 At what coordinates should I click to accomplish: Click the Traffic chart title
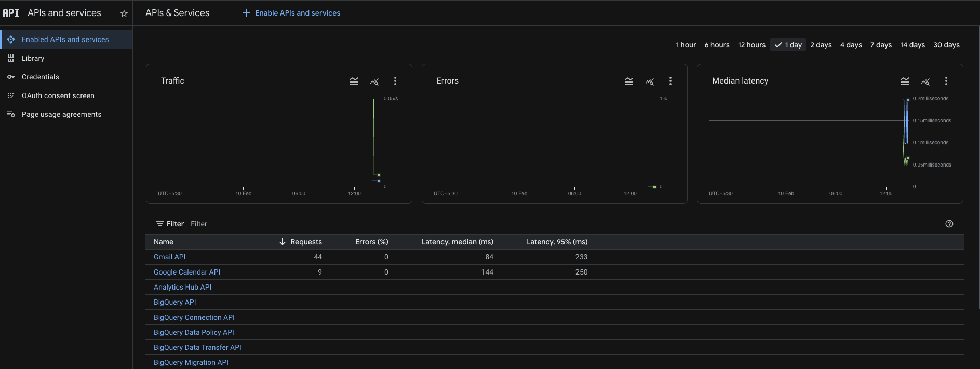pyautogui.click(x=172, y=81)
